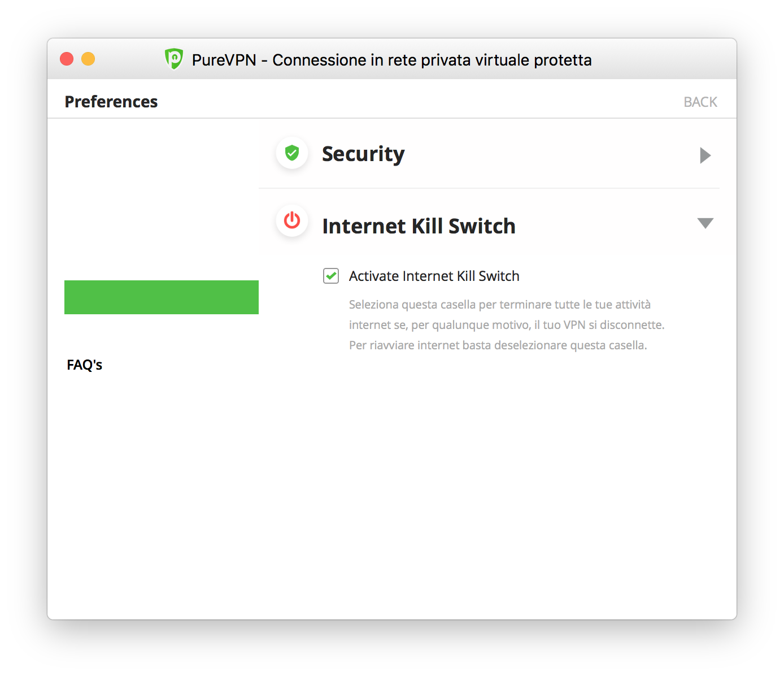Select the green highlighted sidebar item

click(162, 297)
